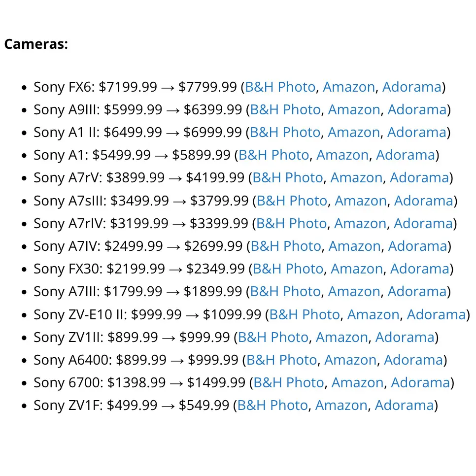Open Amazon link for Sony A7III

tap(354, 291)
